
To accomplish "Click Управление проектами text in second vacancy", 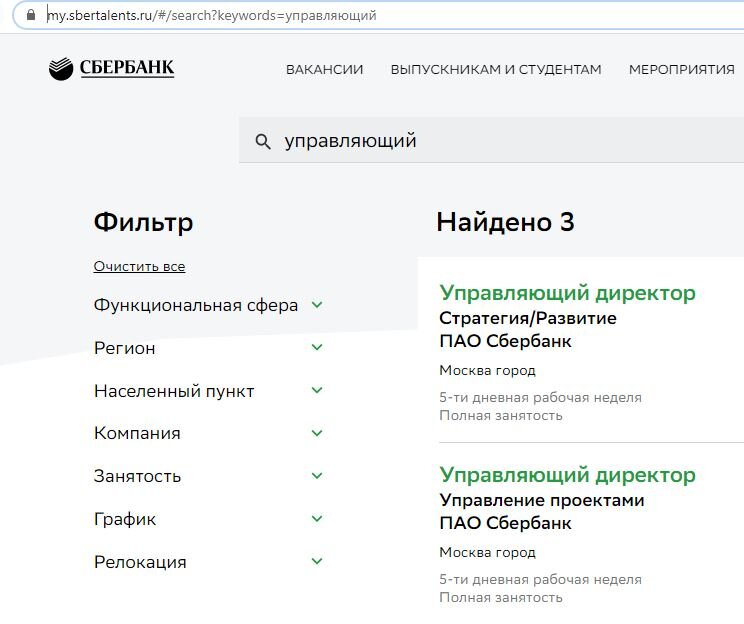I will (x=542, y=500).
